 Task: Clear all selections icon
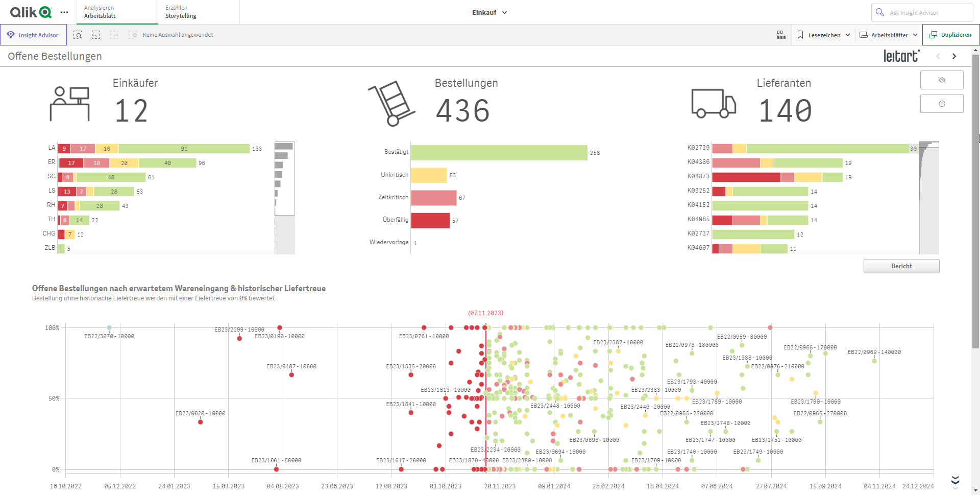(x=133, y=35)
